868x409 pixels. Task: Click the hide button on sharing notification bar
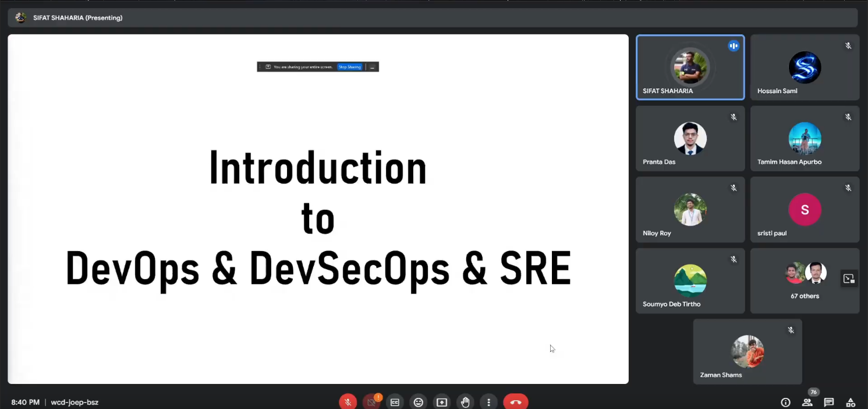tap(372, 67)
